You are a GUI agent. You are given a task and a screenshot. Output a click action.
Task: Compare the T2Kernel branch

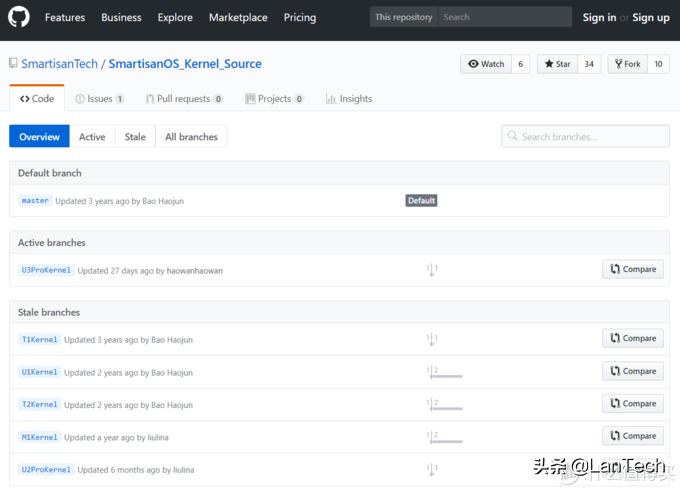coord(633,403)
